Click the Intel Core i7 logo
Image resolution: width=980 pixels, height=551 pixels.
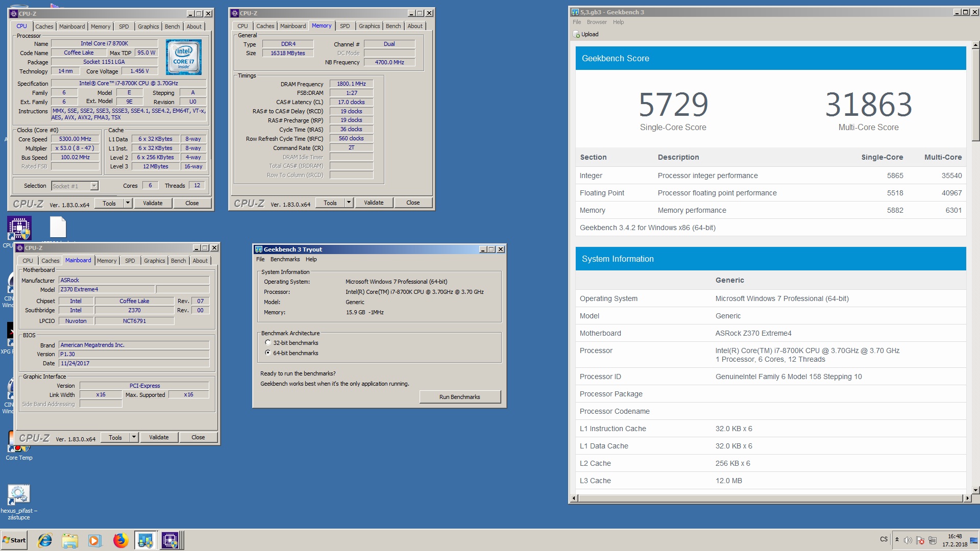[183, 57]
